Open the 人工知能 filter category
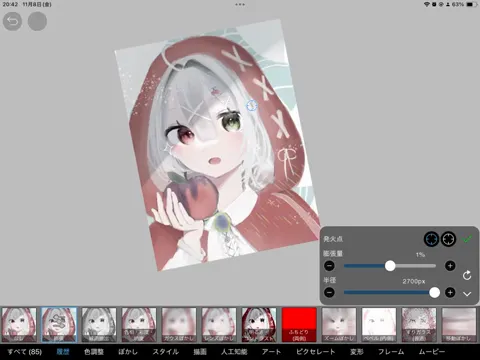Image resolution: width=480 pixels, height=360 pixels. [x=234, y=352]
